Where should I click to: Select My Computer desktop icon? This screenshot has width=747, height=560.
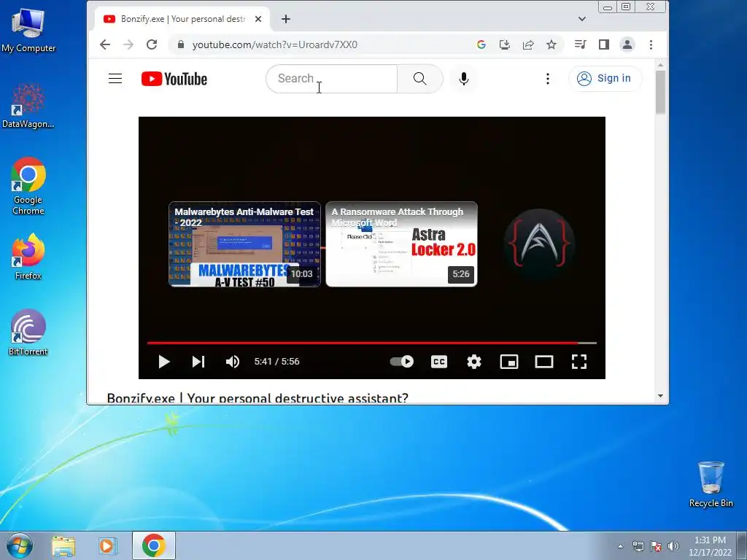pyautogui.click(x=28, y=29)
